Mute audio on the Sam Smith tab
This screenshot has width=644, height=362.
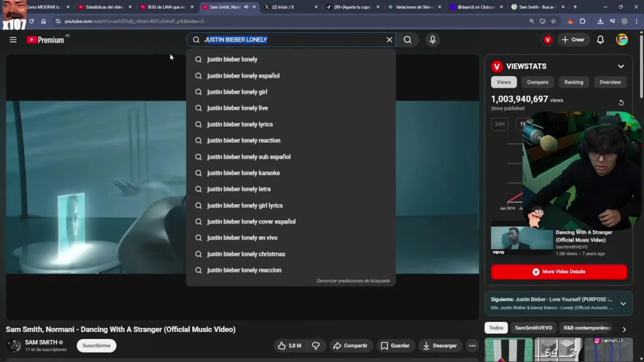tap(246, 7)
